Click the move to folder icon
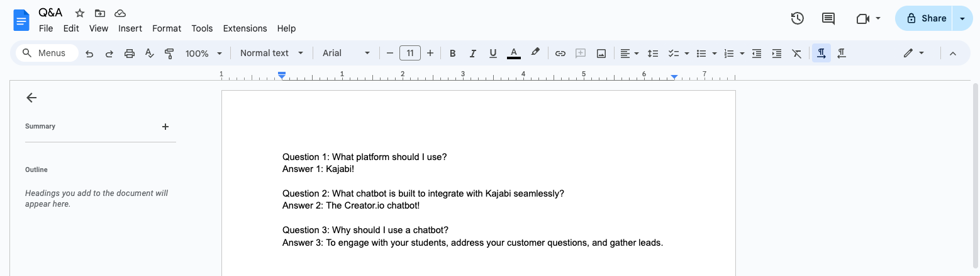This screenshot has height=276, width=980. 99,13
